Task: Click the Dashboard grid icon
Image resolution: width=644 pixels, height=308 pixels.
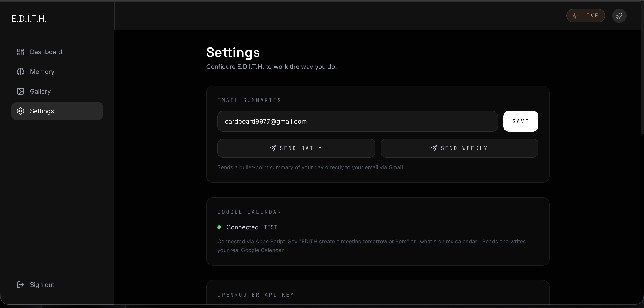Action: pyautogui.click(x=21, y=52)
